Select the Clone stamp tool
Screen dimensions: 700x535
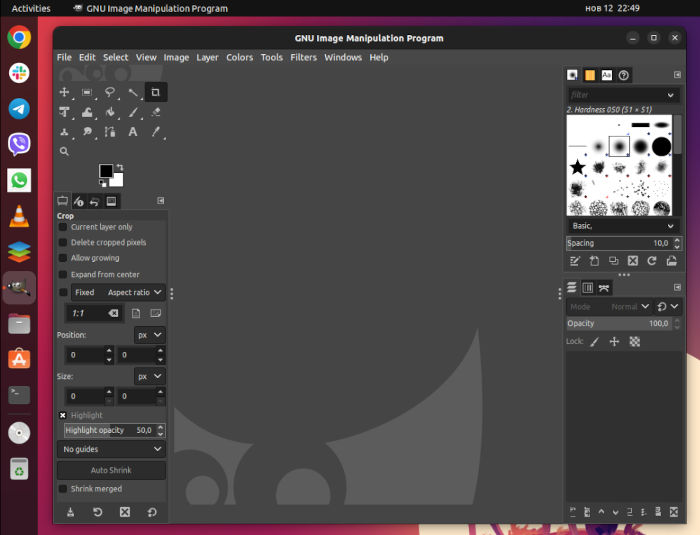(x=64, y=132)
